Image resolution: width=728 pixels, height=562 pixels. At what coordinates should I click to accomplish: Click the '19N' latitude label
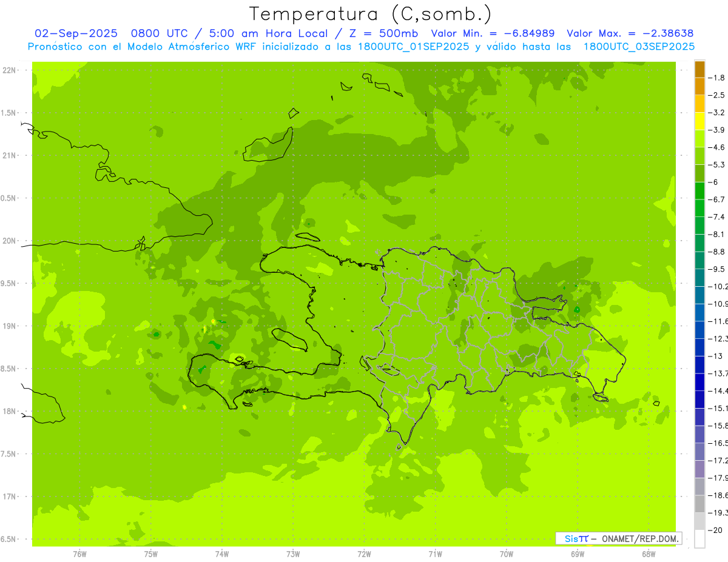(10, 326)
